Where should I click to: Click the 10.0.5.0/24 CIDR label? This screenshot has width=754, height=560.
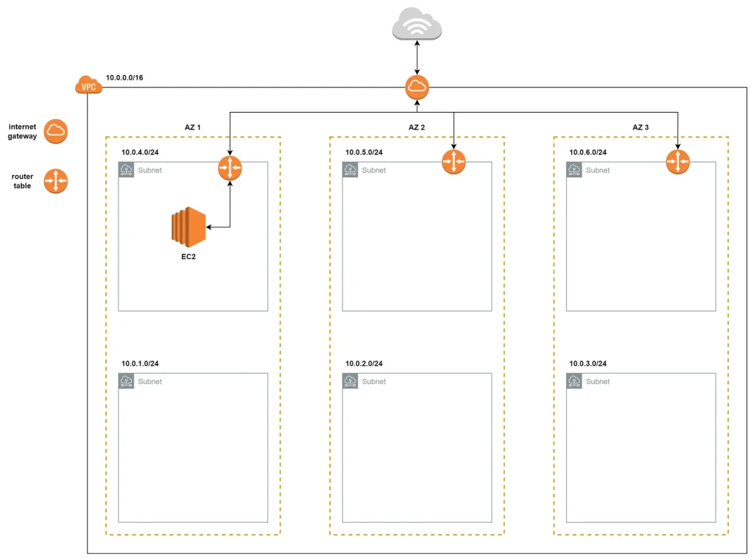click(x=364, y=152)
